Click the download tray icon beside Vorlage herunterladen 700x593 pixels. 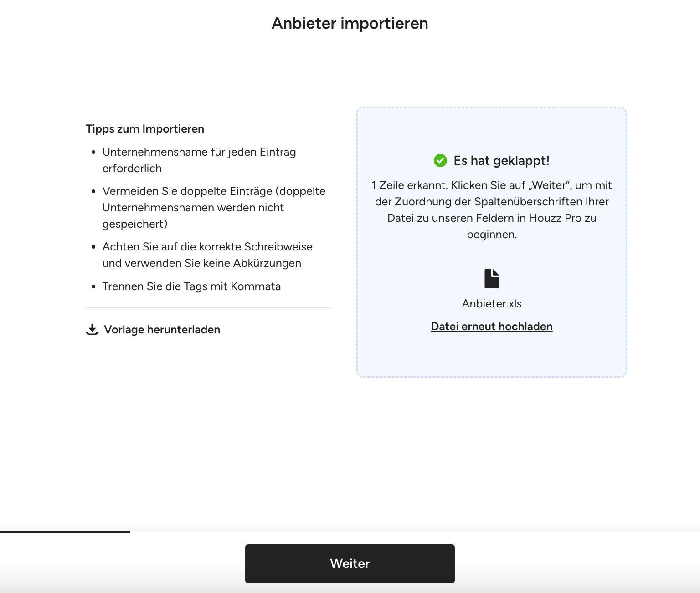(x=92, y=330)
